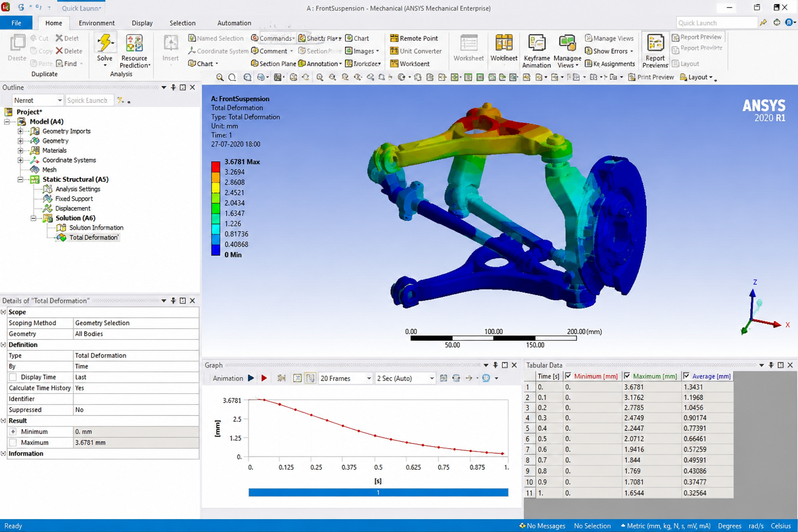Insert a Remote Point

point(414,38)
